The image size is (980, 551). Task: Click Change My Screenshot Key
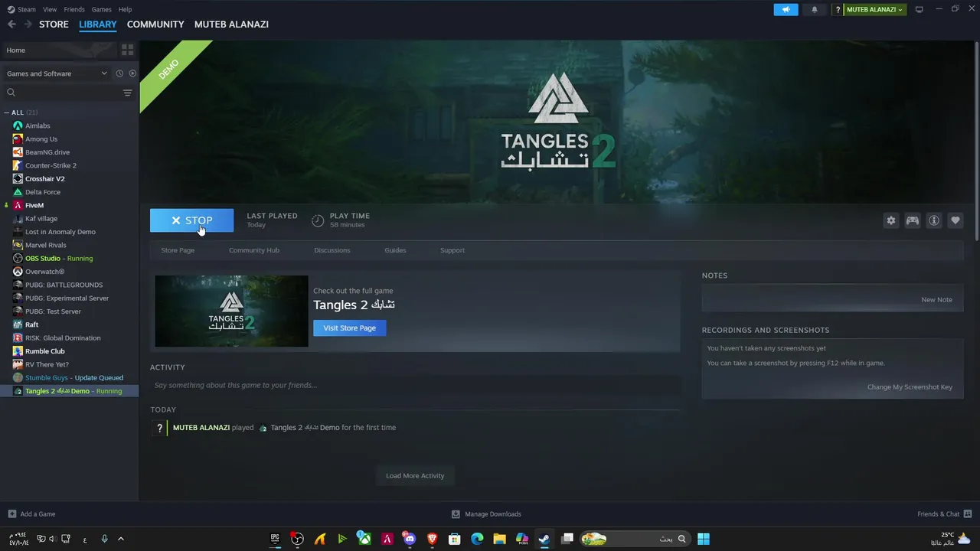click(910, 386)
